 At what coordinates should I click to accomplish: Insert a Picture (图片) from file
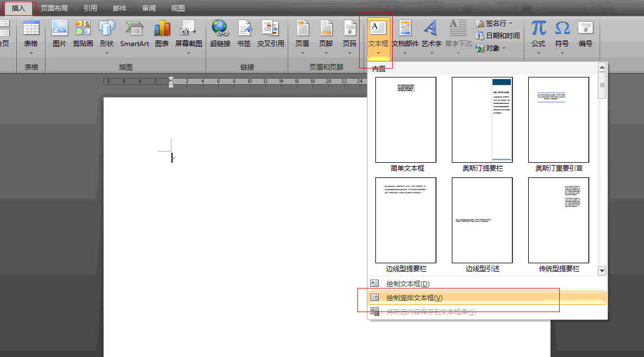tap(59, 33)
